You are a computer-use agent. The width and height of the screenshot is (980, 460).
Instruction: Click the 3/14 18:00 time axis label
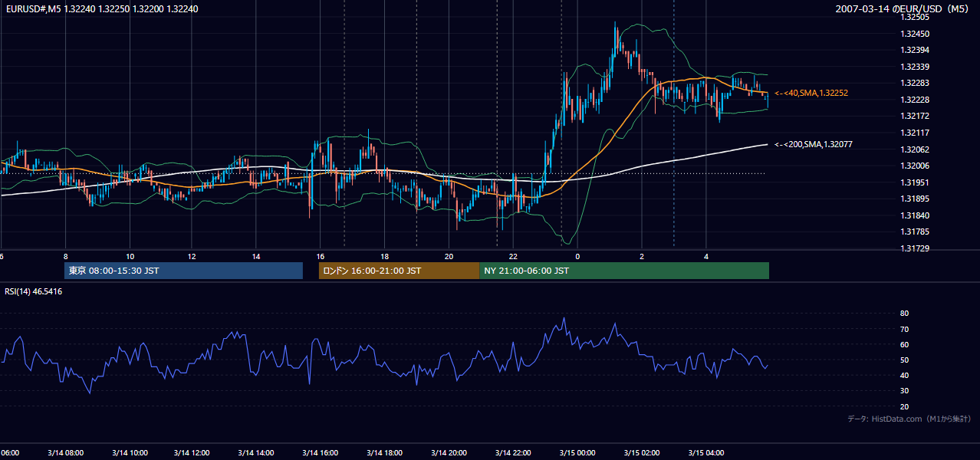click(x=384, y=453)
